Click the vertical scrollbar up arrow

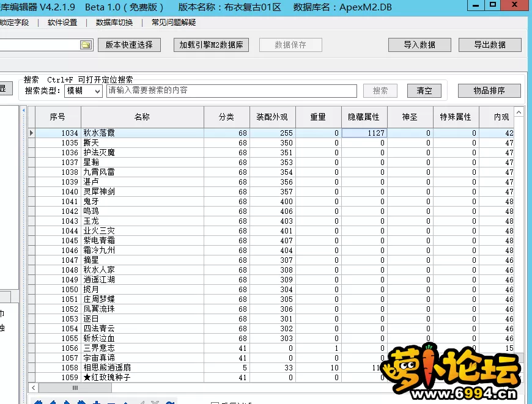[x=519, y=112]
